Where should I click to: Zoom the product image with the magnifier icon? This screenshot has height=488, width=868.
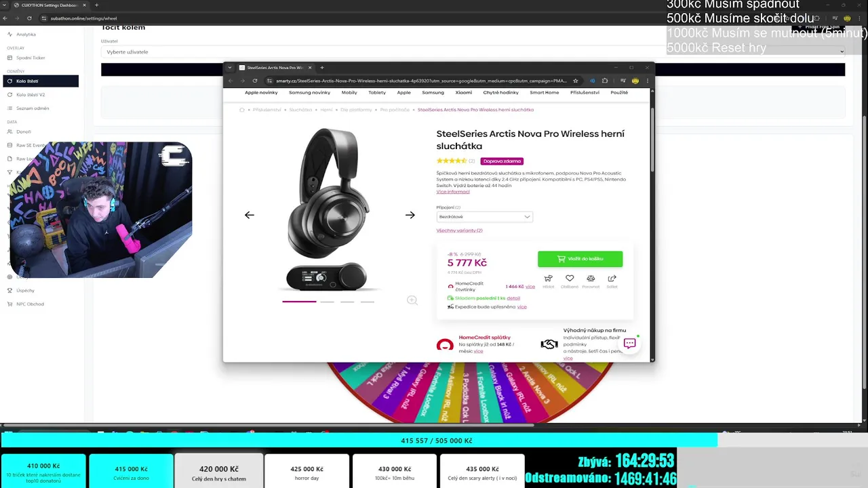pyautogui.click(x=412, y=300)
